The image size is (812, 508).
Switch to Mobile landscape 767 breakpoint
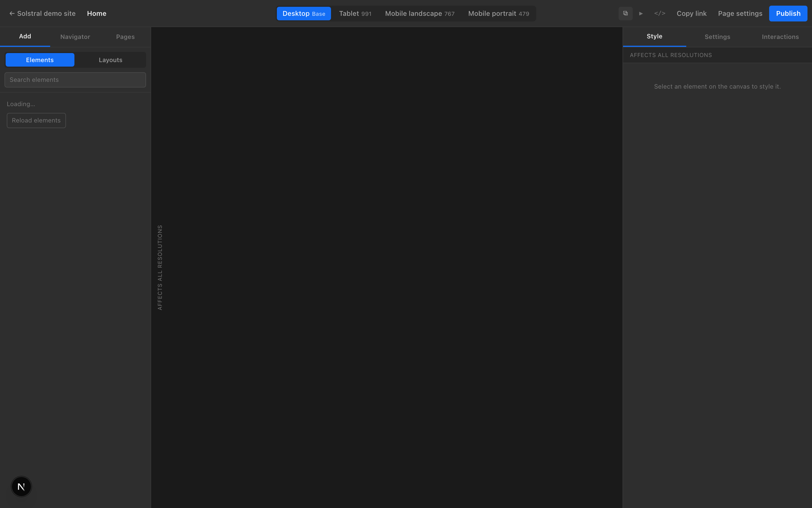tap(420, 14)
